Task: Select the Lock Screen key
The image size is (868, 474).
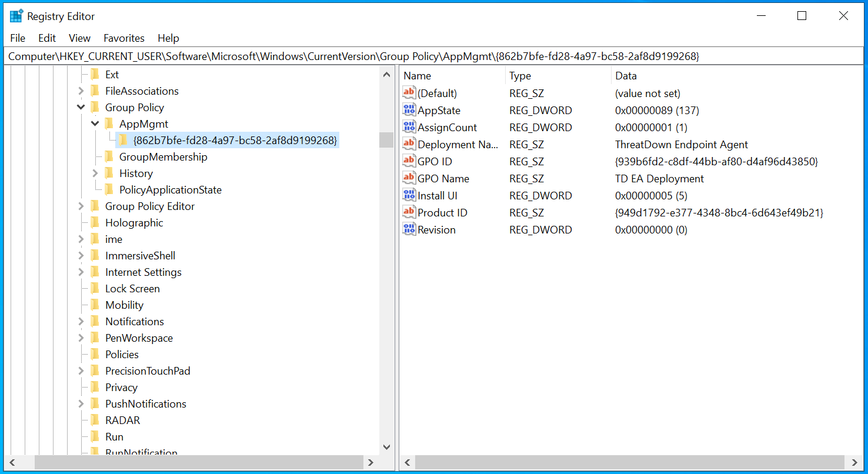Action: pyautogui.click(x=132, y=288)
